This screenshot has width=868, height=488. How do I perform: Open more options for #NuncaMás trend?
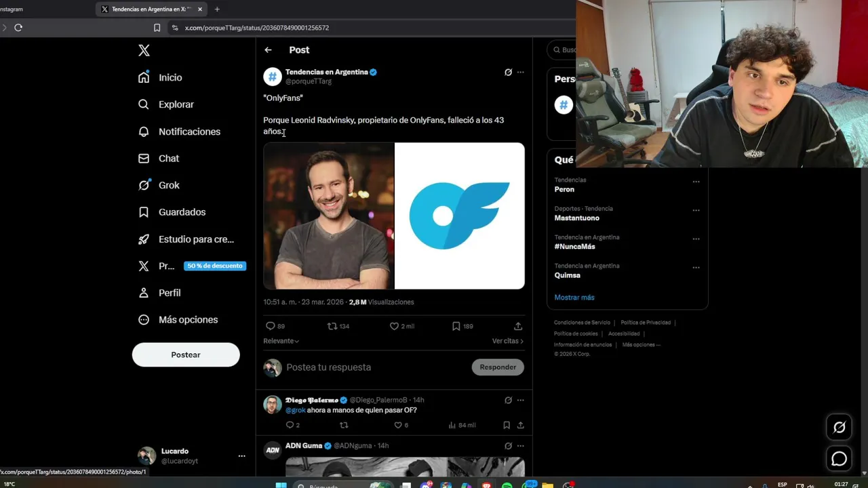pyautogui.click(x=696, y=239)
